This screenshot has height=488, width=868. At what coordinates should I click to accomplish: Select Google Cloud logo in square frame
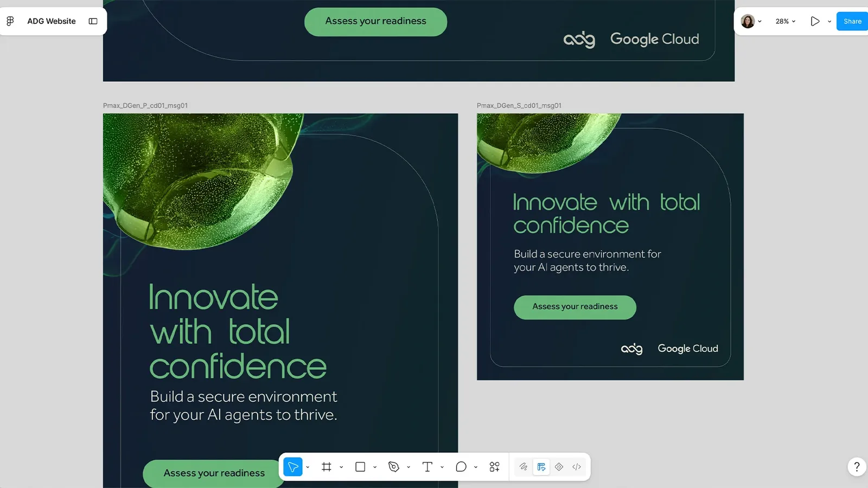688,349
